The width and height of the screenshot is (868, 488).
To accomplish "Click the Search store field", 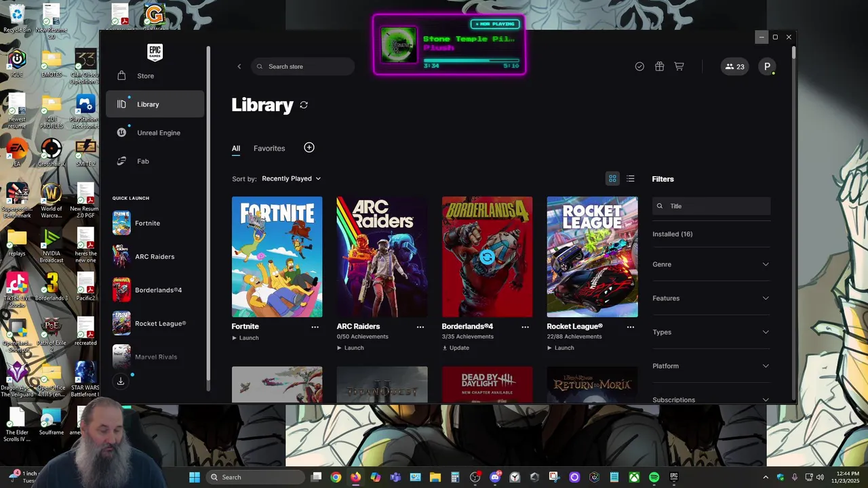I will click(x=302, y=66).
